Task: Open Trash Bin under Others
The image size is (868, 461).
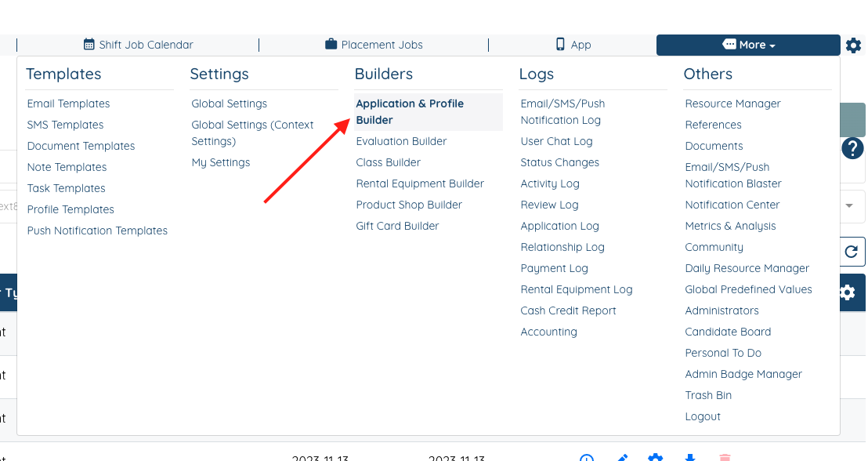Action: 708,395
